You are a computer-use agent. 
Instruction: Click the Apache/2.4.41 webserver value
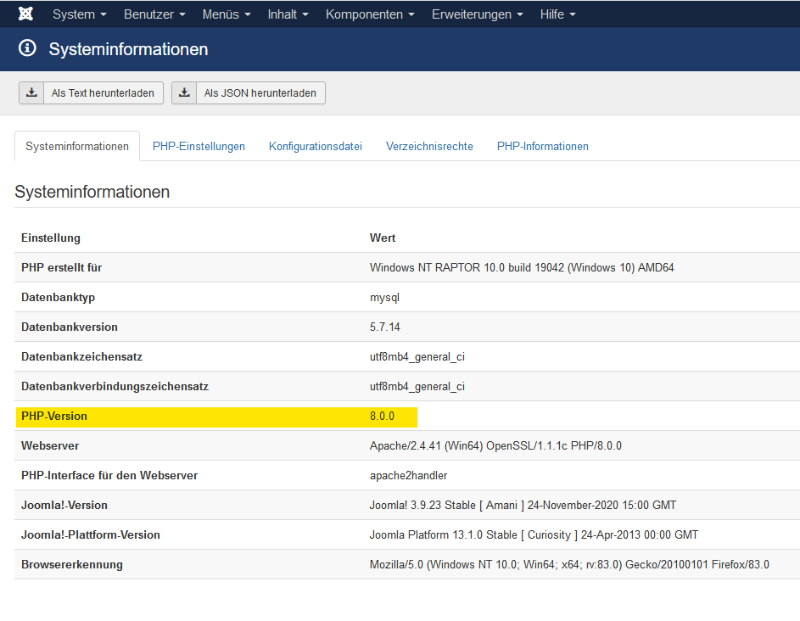[x=495, y=445]
